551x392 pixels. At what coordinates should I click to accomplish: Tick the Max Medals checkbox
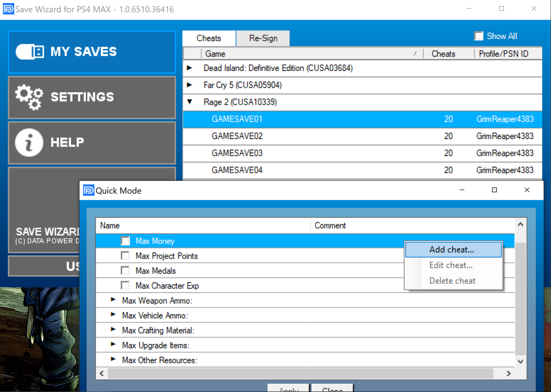click(x=125, y=270)
